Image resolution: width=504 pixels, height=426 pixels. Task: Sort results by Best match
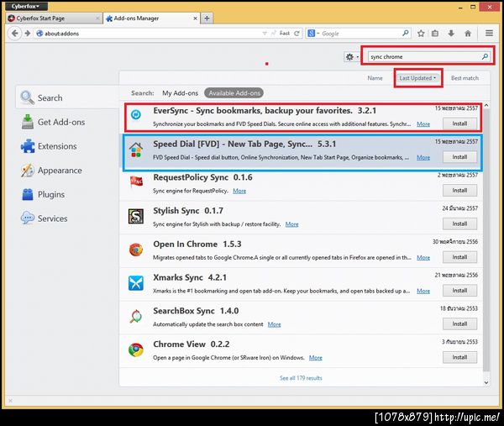(465, 78)
